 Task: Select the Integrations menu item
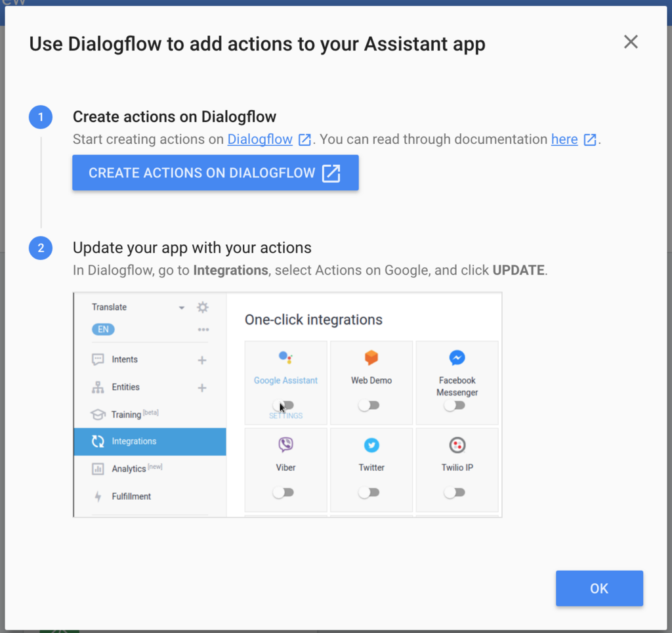(x=150, y=441)
